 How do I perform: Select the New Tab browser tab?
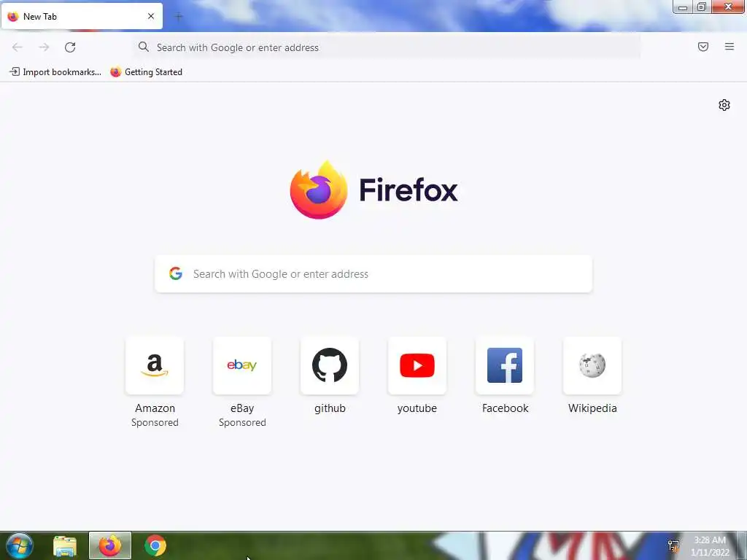(x=82, y=16)
